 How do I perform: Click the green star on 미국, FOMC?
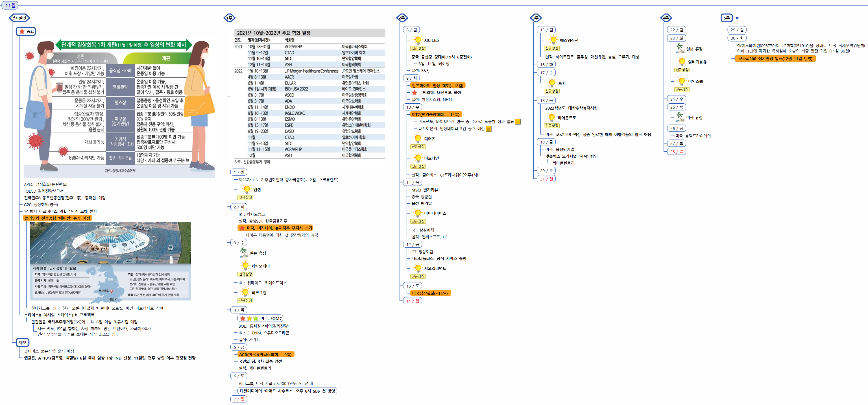coord(256,318)
